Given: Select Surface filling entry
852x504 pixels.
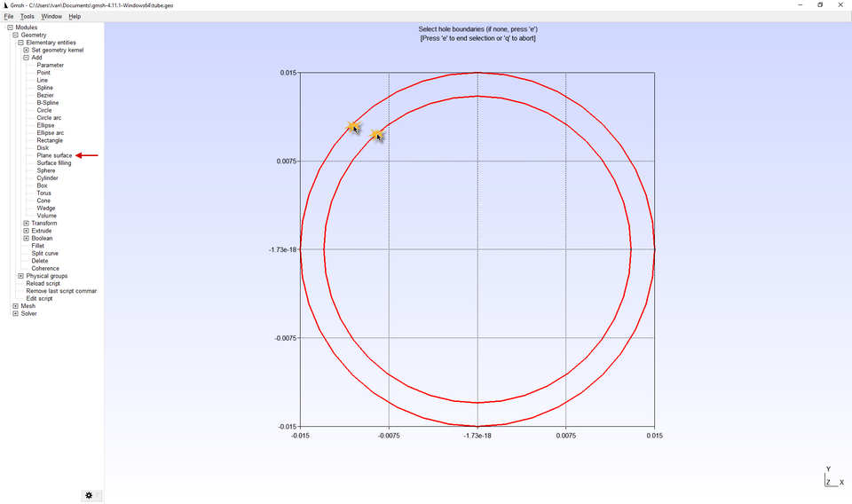Looking at the screenshot, I should (x=54, y=163).
